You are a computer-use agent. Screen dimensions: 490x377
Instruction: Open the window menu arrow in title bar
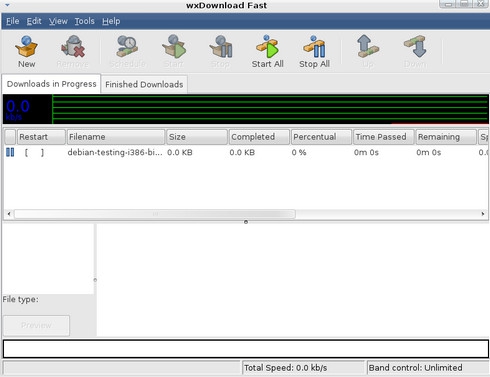pyautogui.click(x=7, y=5)
